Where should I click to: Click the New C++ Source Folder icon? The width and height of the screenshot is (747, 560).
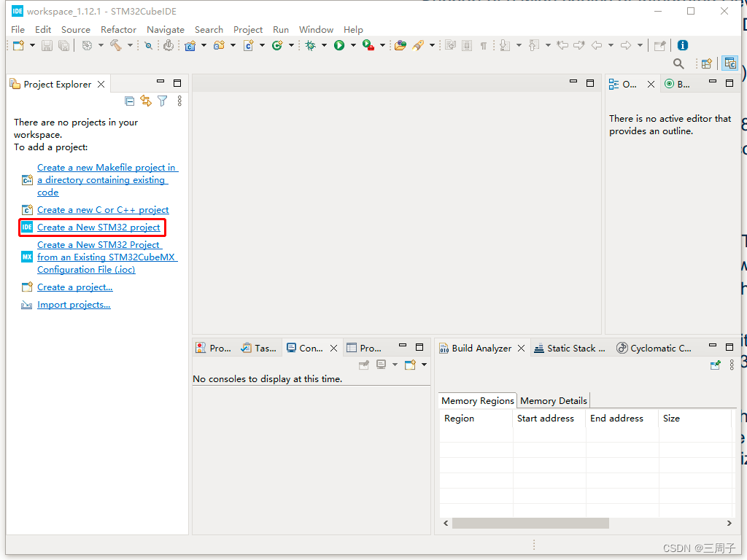click(x=219, y=46)
